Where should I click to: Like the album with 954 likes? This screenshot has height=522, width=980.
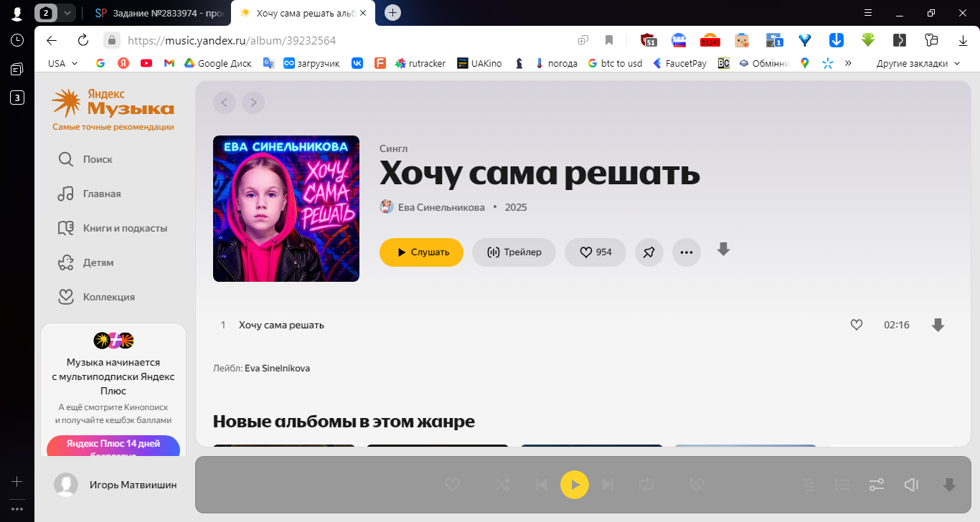point(595,252)
